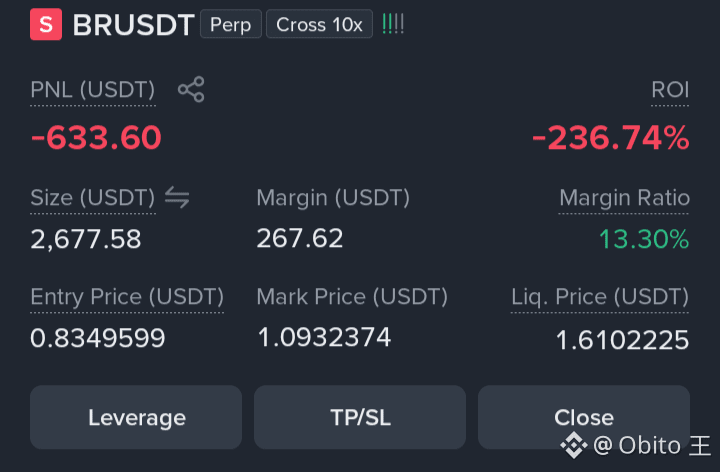The image size is (720, 472).
Task: Click the 13.30% margin ratio value
Action: [x=644, y=239]
